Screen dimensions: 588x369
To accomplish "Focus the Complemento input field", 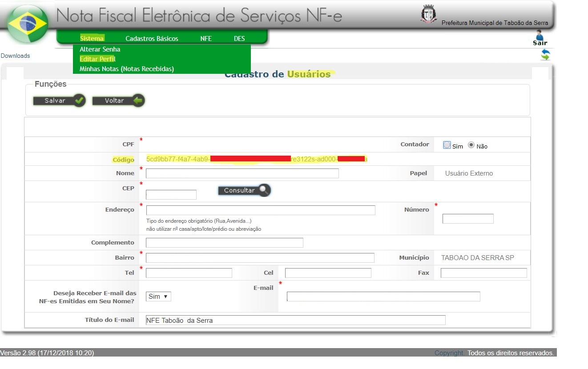I will point(225,243).
